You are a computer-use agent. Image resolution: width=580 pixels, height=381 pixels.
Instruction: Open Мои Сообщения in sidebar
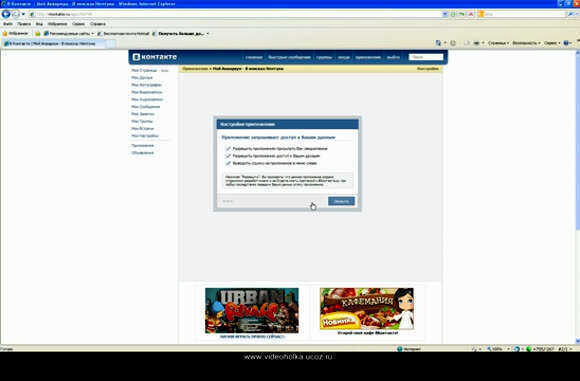[x=146, y=107]
